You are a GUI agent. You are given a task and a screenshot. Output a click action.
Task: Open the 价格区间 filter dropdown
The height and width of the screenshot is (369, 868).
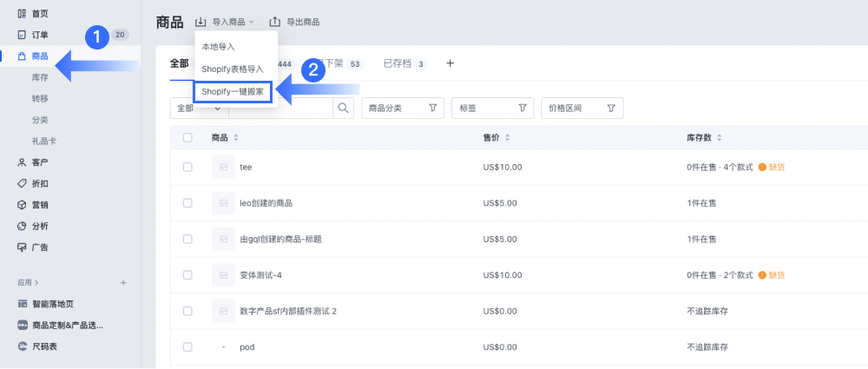[x=582, y=108]
